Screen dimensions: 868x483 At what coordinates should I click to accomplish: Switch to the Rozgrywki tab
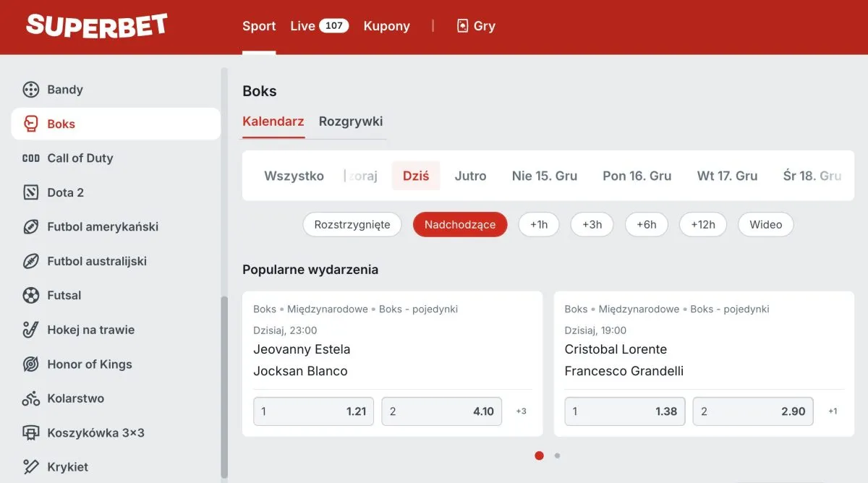[x=350, y=121]
